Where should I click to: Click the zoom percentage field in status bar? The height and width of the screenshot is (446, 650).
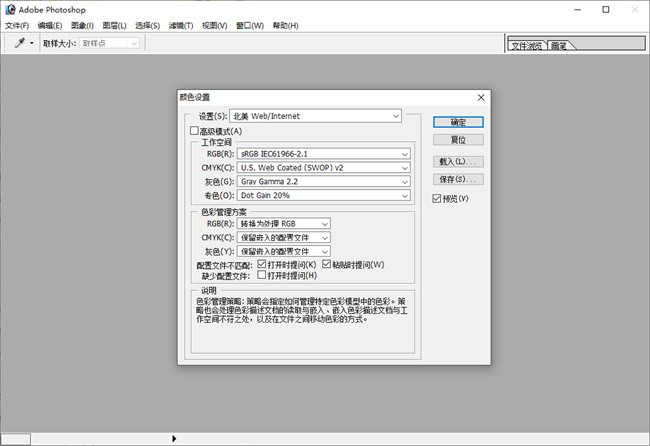click(x=15, y=438)
